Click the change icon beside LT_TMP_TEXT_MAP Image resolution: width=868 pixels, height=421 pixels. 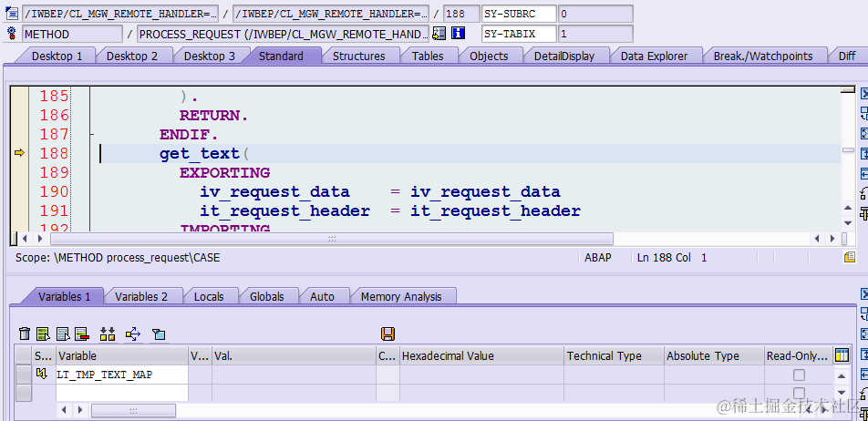click(41, 375)
